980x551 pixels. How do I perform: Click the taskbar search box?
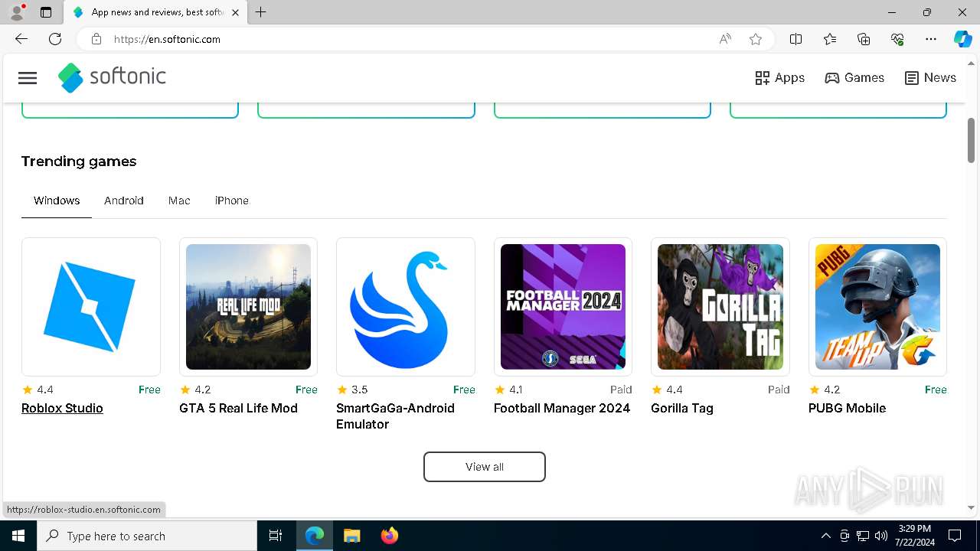[147, 536]
